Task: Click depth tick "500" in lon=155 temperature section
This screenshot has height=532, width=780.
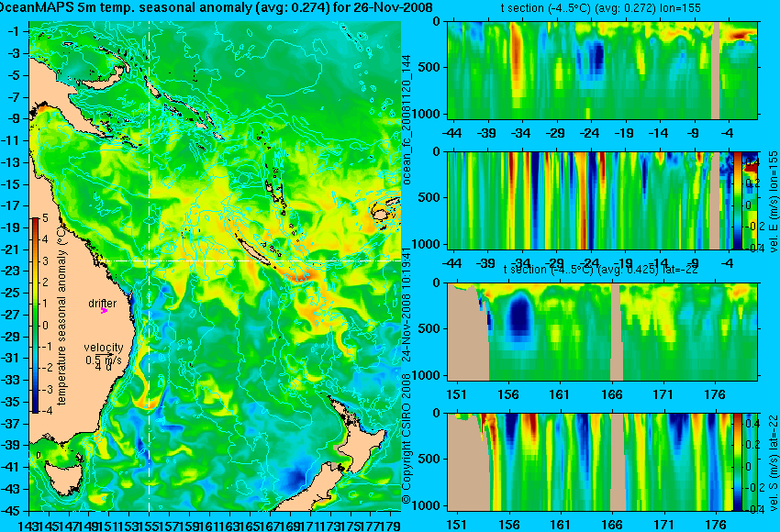Action: click(x=429, y=68)
